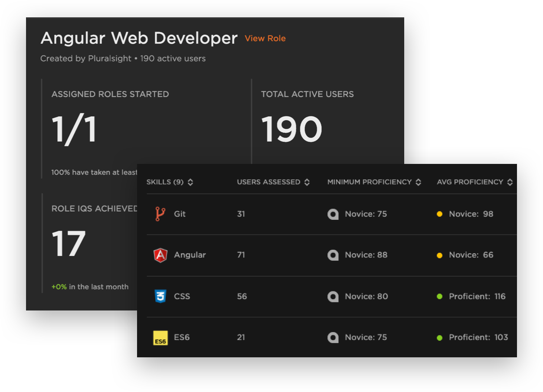This screenshot has width=543, height=392.
Task: Click Proficient: 116 average proficiency
Action: 477,297
